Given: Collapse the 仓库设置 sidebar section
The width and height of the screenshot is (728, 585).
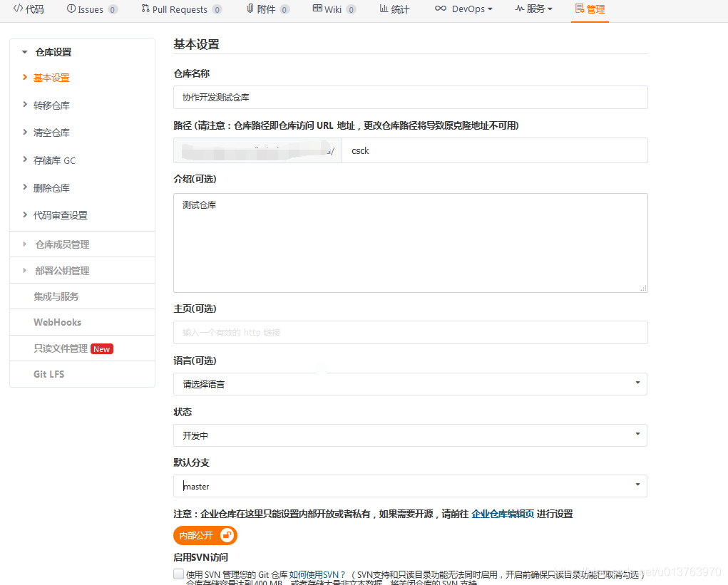Looking at the screenshot, I should pos(53,51).
